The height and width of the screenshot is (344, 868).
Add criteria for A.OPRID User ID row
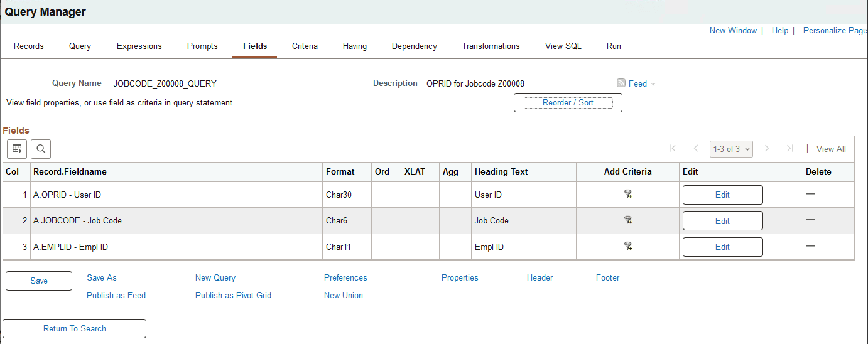tap(627, 195)
